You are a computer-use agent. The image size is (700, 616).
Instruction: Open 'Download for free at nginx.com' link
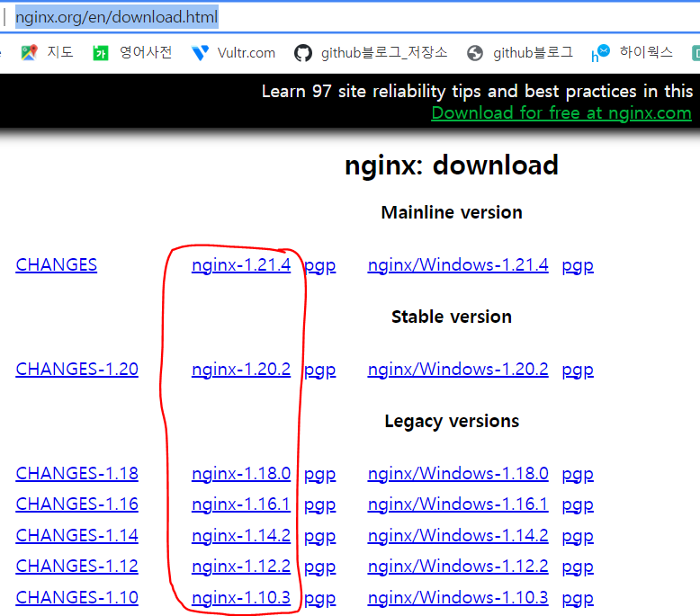pos(561,112)
